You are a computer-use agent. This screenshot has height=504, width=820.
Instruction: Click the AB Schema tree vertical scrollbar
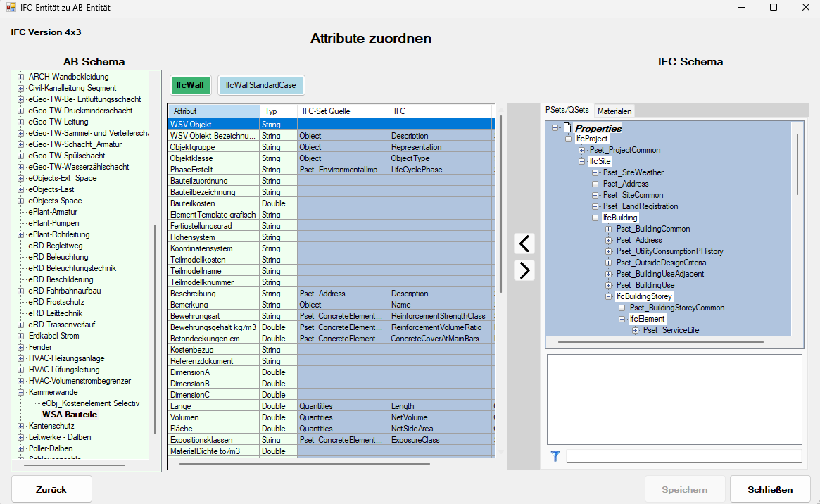(155, 329)
